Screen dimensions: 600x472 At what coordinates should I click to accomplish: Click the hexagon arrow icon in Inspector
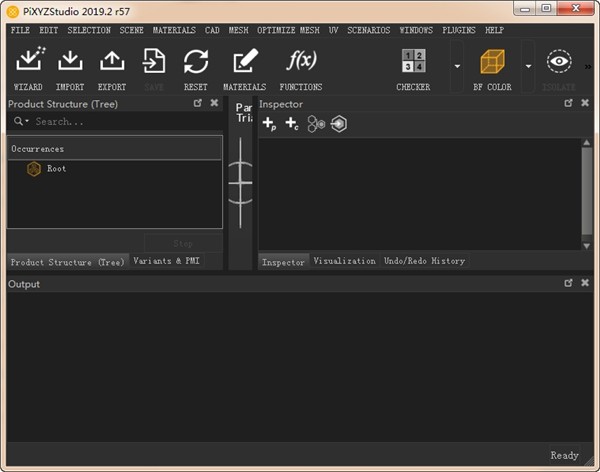pyautogui.click(x=339, y=124)
